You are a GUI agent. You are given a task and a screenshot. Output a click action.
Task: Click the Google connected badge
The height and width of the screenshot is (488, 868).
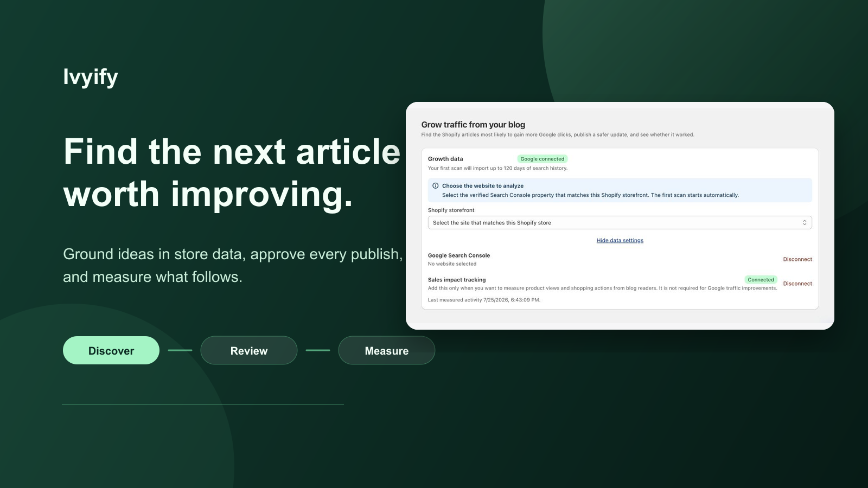[542, 159]
